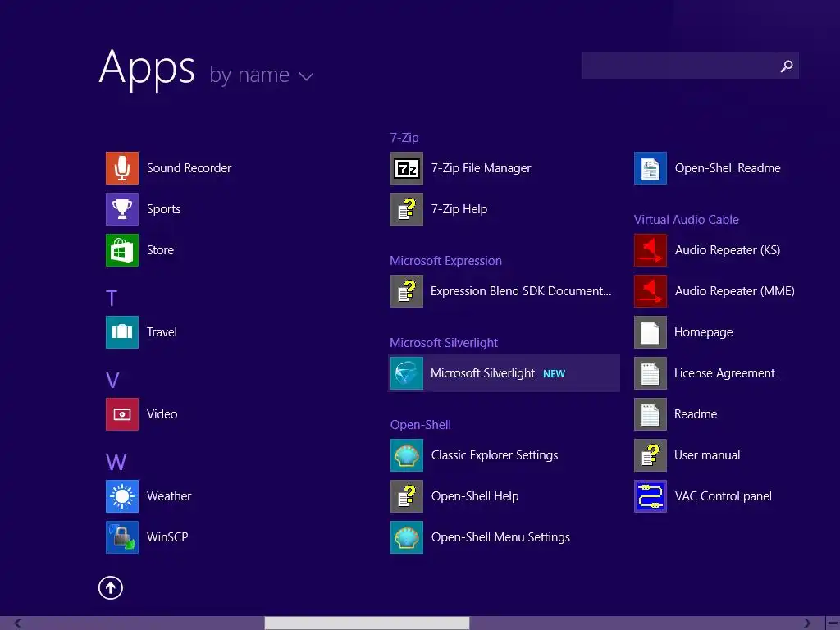This screenshot has width=840, height=630.
Task: Click the scrollbar right arrow
Action: pyautogui.click(x=807, y=623)
